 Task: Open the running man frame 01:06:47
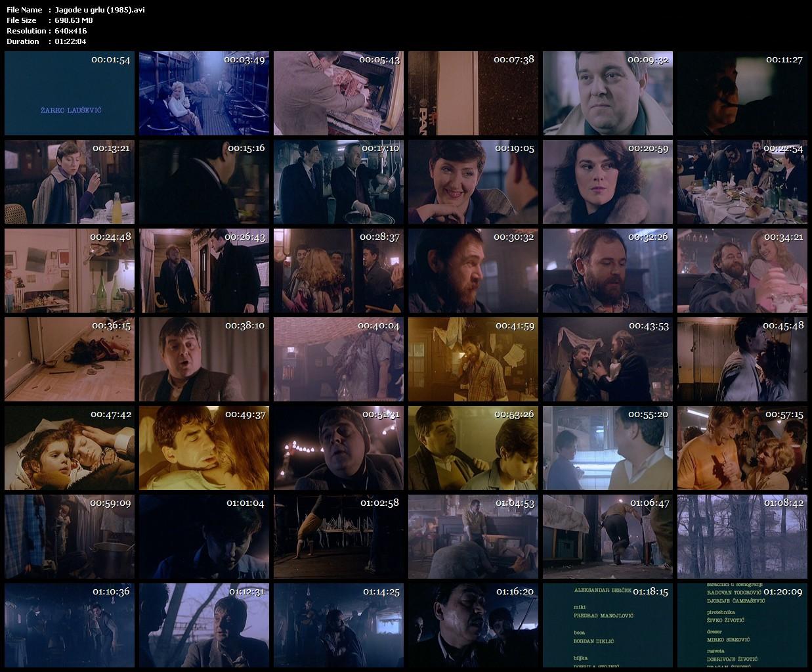coord(608,537)
